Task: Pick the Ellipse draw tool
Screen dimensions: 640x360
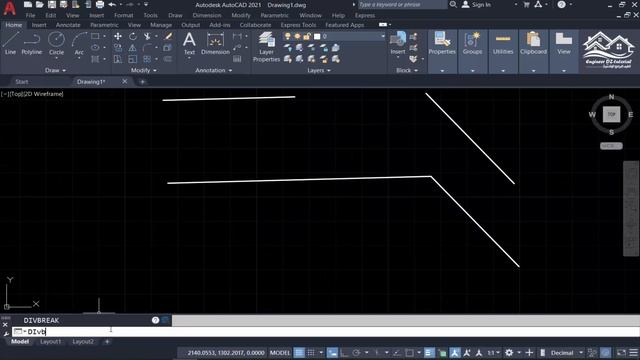Action: click(95, 48)
